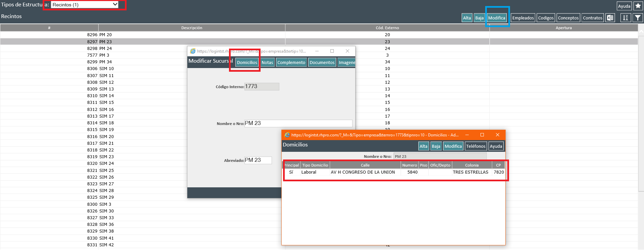644x250 pixels.
Task: Click the Internet Explorer icon in Modificar Sucursal title bar
Action: pos(193,51)
